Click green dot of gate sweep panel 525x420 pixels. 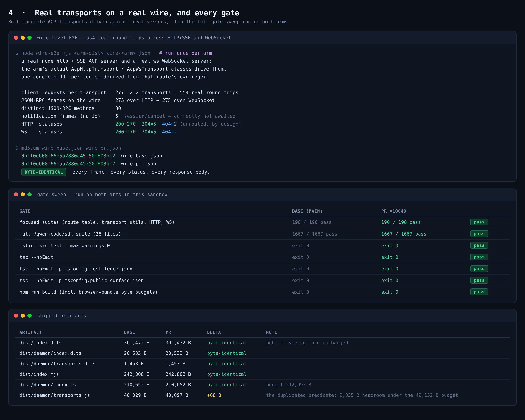click(29, 195)
